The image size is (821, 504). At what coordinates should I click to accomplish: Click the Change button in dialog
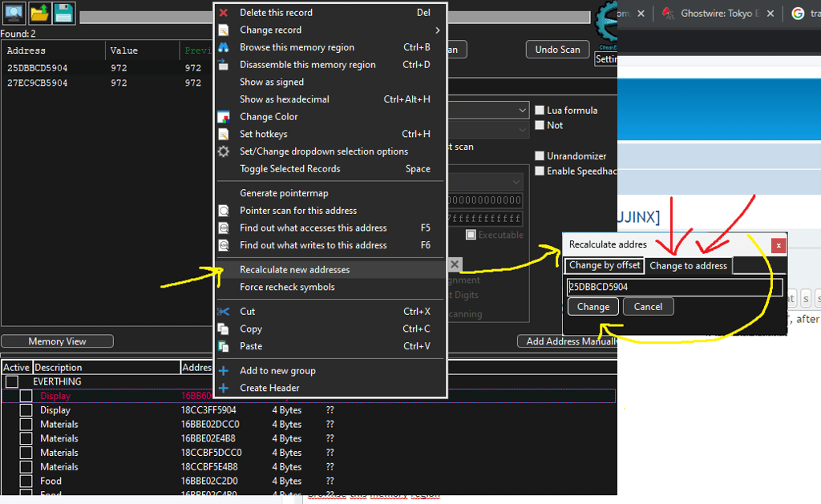tap(593, 307)
